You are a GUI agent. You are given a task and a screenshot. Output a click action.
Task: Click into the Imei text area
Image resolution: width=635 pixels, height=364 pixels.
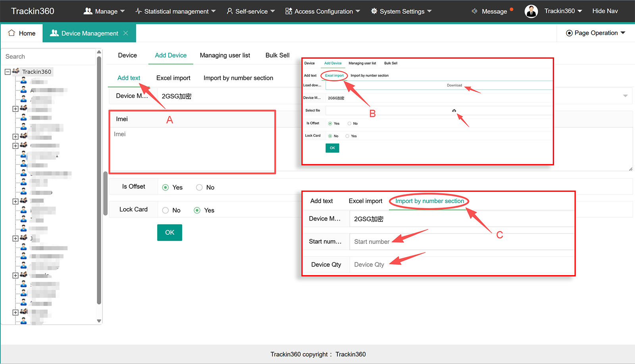371,149
